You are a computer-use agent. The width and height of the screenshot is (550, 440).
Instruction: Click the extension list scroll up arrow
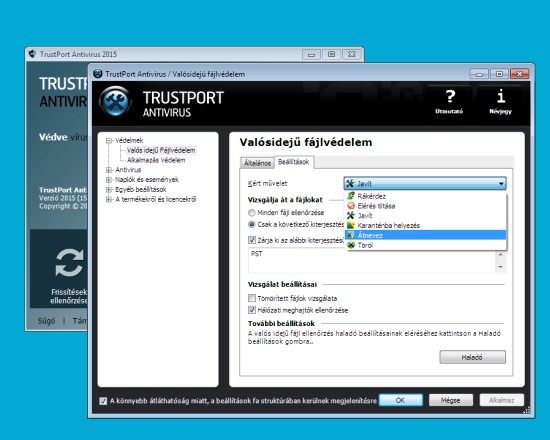[501, 254]
